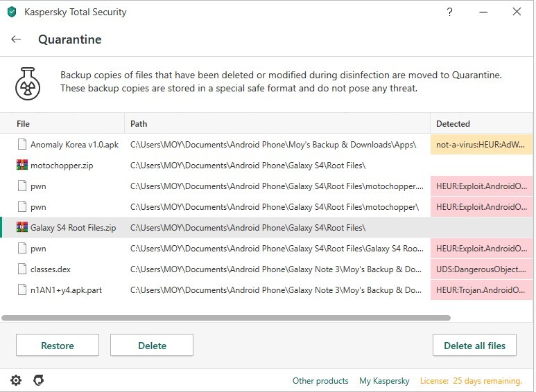Viewport: 536px width, 392px height.
Task: Sort by the Detected column header
Action: pos(453,124)
